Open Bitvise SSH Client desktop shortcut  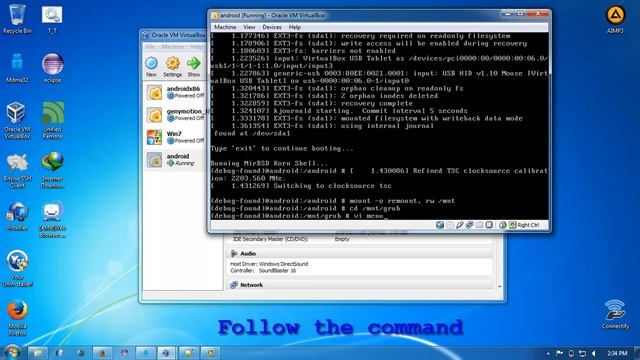[17, 170]
